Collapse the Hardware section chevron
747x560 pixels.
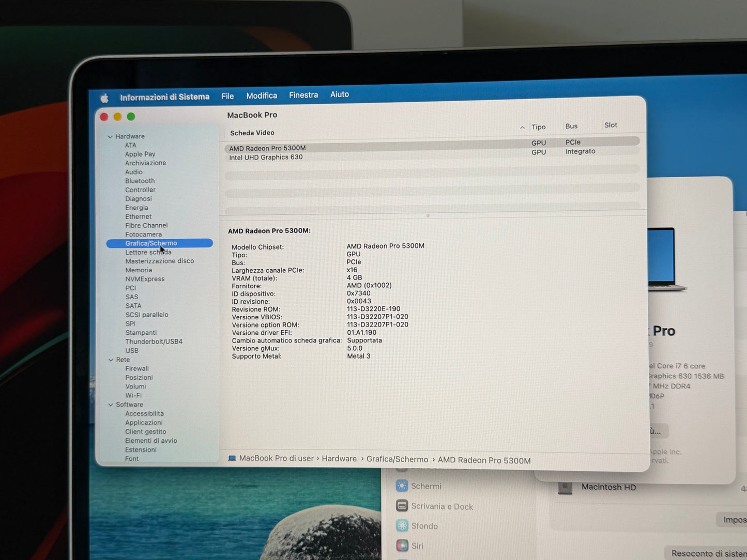pos(110,137)
